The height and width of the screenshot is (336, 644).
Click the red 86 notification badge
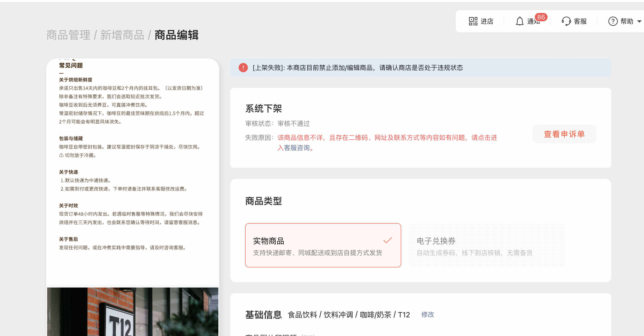tap(541, 17)
